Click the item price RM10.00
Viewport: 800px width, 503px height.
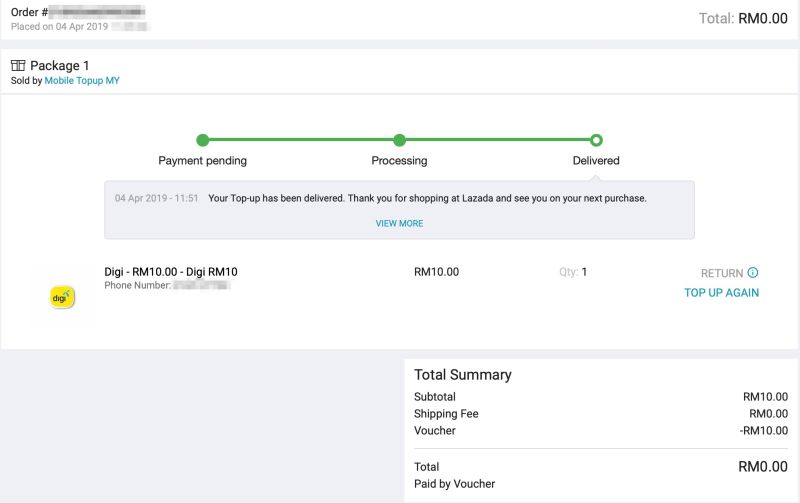pyautogui.click(x=436, y=272)
